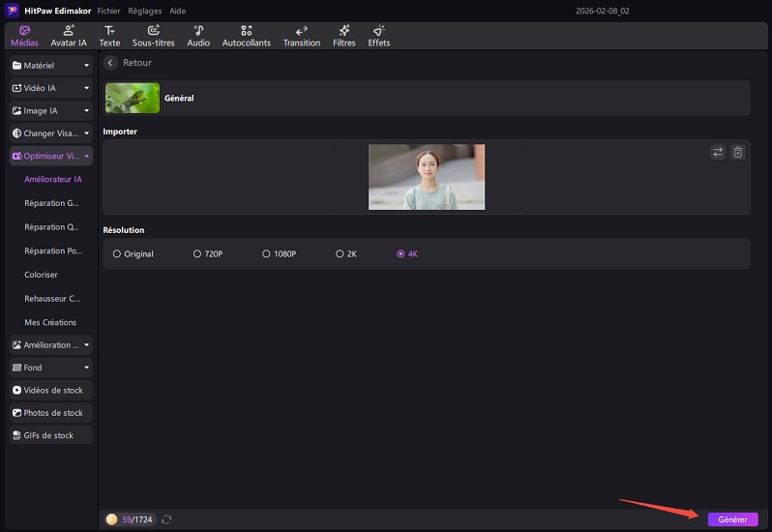This screenshot has height=532, width=772.
Task: Click the Général model thumbnail
Action: click(133, 98)
